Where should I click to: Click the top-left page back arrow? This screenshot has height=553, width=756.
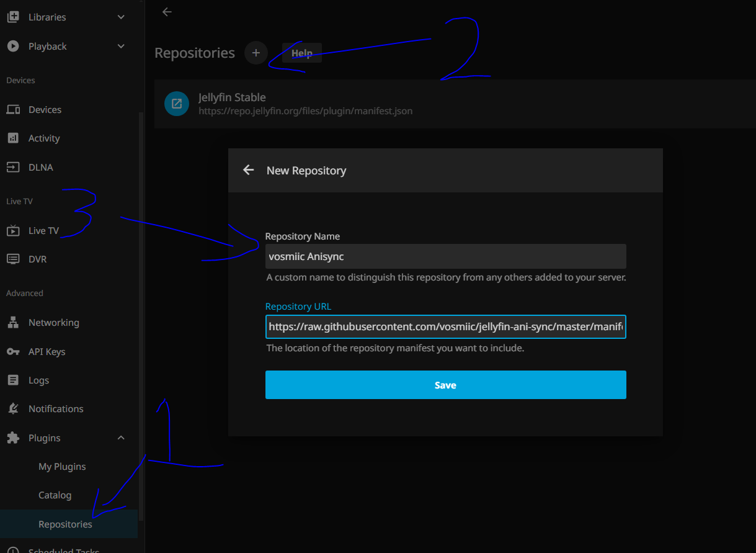point(167,12)
